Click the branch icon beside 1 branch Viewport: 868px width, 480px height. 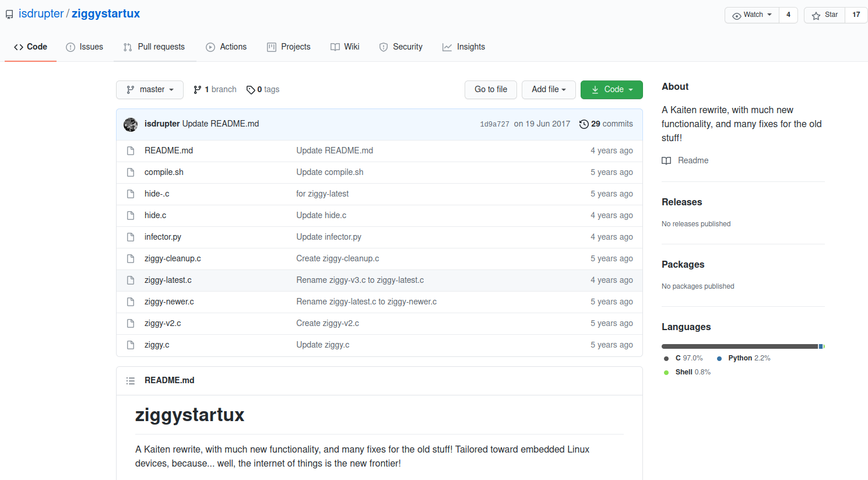[198, 90]
